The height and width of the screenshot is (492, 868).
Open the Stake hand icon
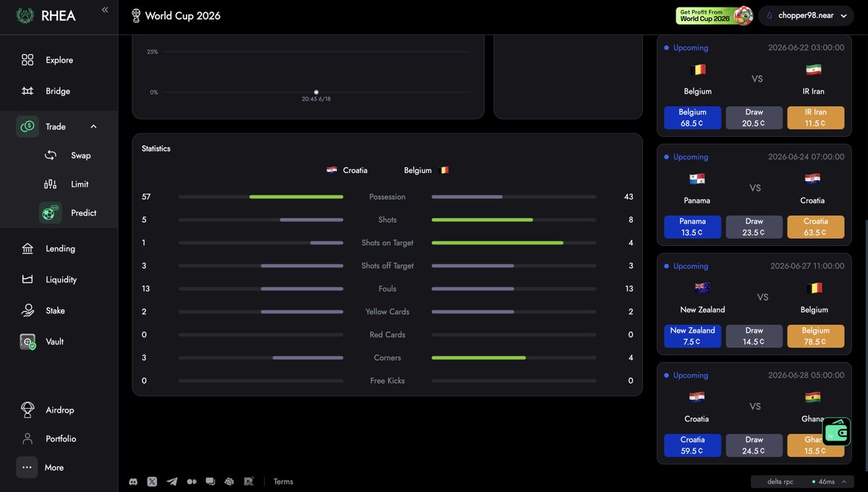(x=27, y=311)
